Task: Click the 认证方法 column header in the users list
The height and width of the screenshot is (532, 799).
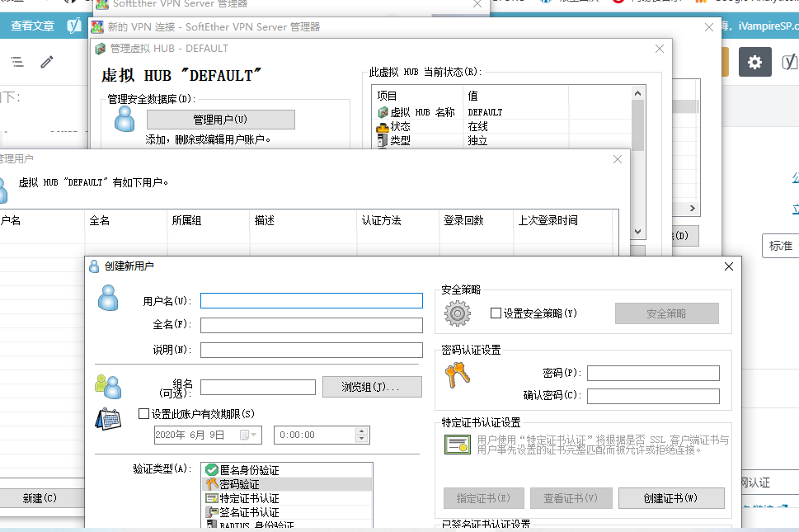Action: pos(398,220)
